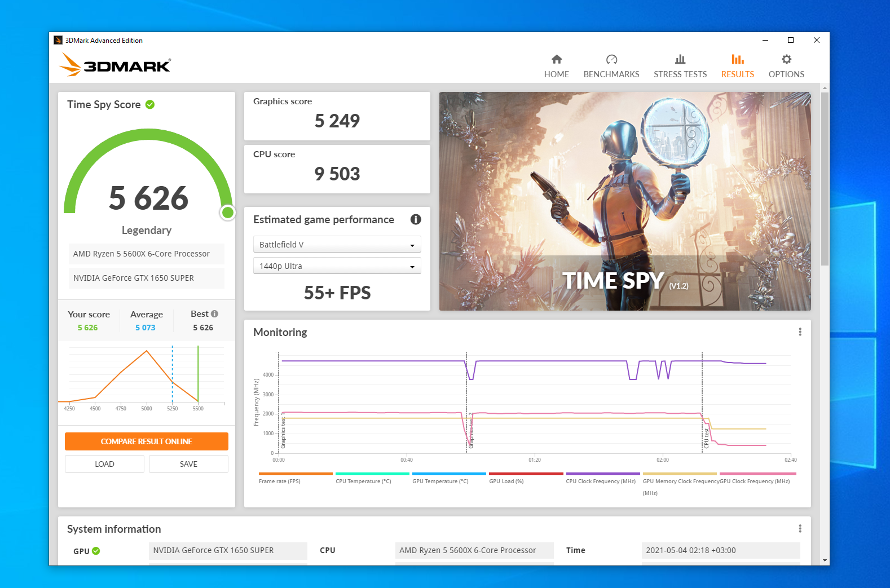Click the 3DMark title bar app icon
Screen dimensions: 890x588
pos(58,40)
